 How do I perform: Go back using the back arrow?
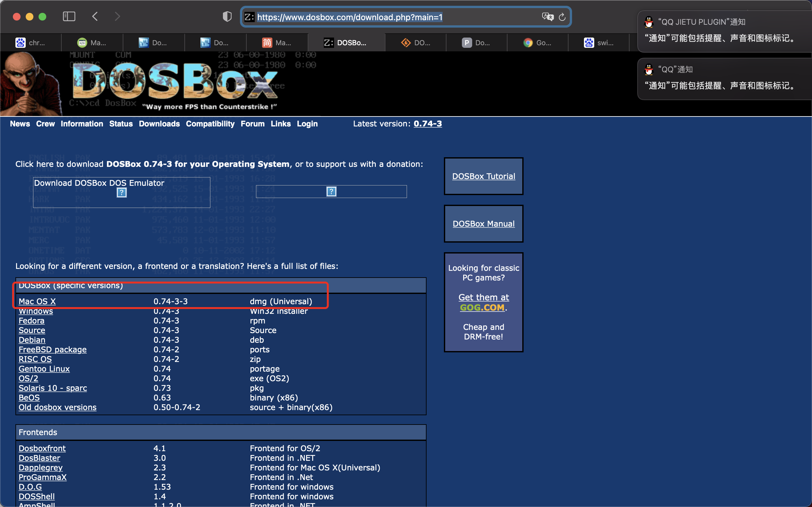[x=95, y=16]
